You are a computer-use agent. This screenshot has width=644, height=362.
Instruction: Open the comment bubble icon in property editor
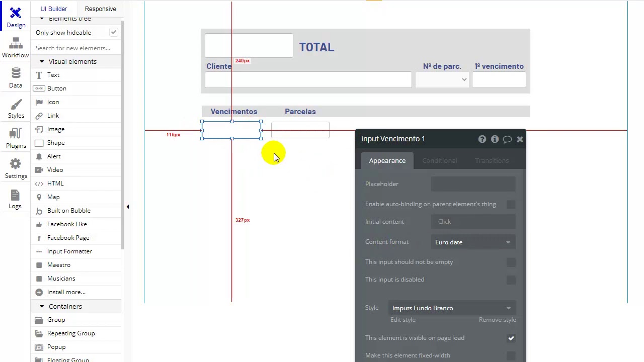[x=507, y=139]
